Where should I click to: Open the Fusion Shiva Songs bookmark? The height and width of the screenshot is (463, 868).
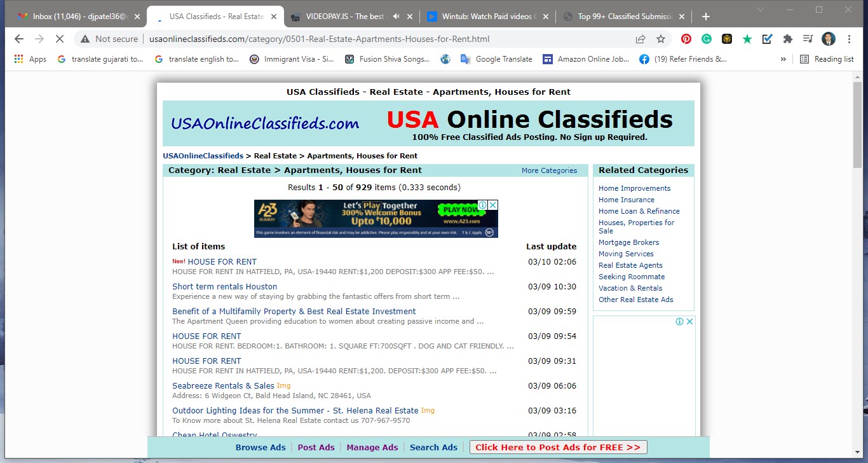pyautogui.click(x=388, y=59)
